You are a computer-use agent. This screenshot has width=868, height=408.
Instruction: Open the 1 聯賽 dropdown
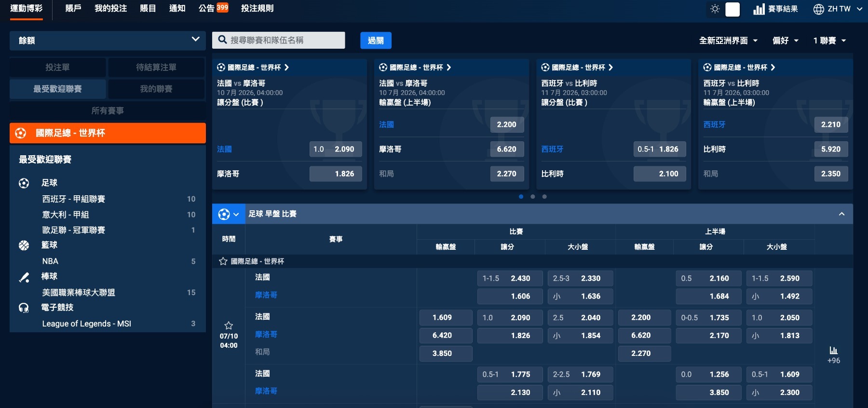pos(829,41)
